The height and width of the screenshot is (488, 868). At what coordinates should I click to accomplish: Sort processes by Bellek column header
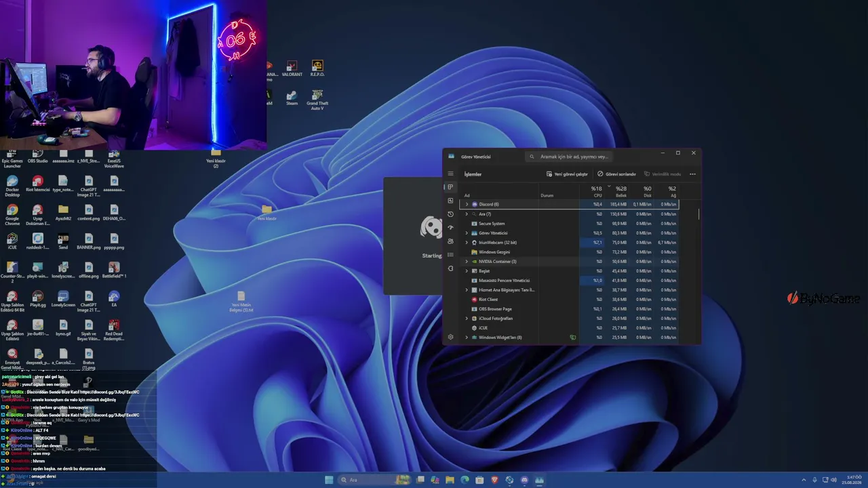pos(620,192)
